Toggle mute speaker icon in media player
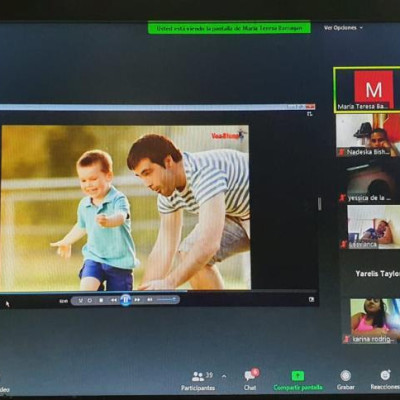Viewport: 400px width, 400px height. [x=150, y=300]
